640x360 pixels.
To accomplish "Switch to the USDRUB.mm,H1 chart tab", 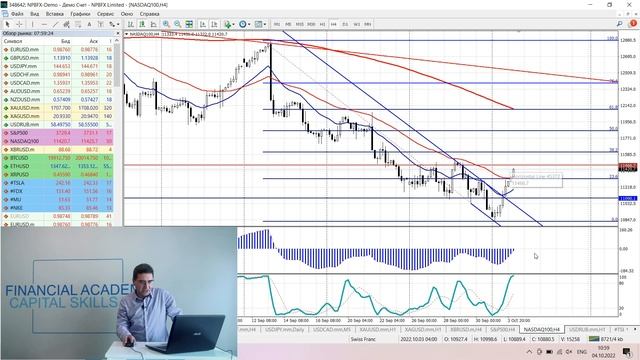I will point(587,329).
